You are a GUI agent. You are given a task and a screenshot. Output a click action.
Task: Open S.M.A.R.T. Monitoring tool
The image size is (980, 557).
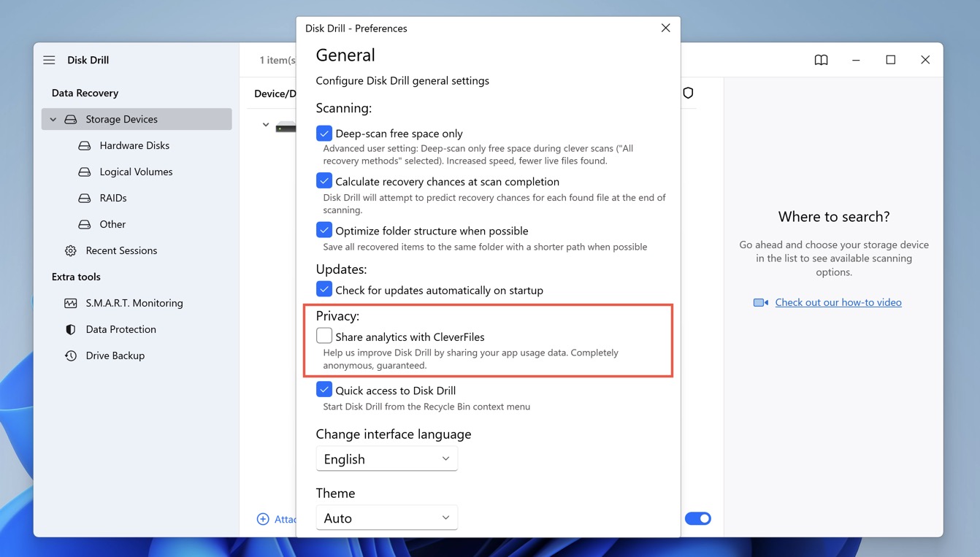click(134, 303)
